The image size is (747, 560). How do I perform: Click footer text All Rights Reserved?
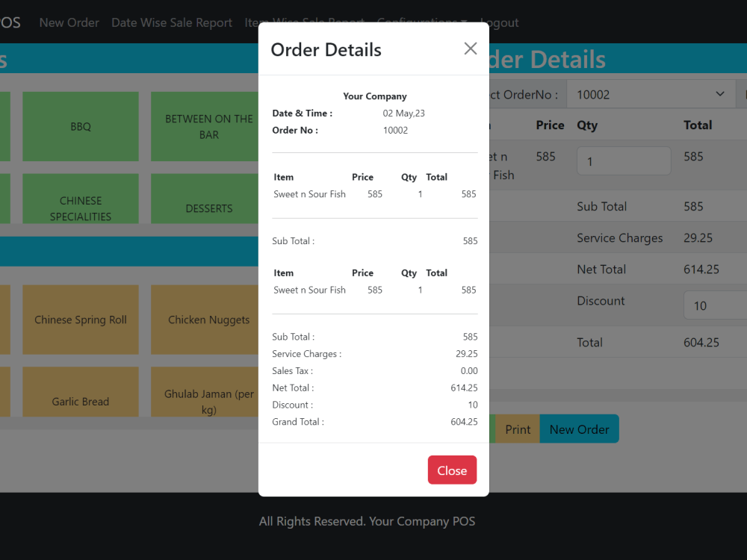click(367, 521)
